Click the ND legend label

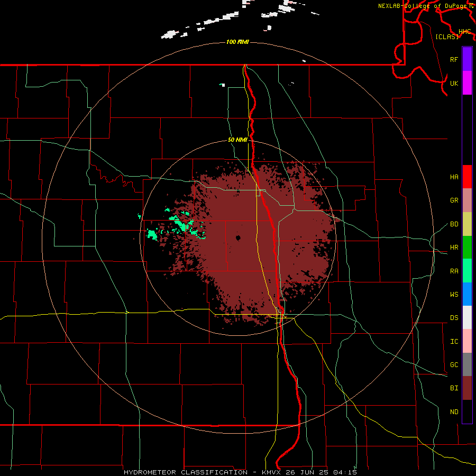pos(454,412)
